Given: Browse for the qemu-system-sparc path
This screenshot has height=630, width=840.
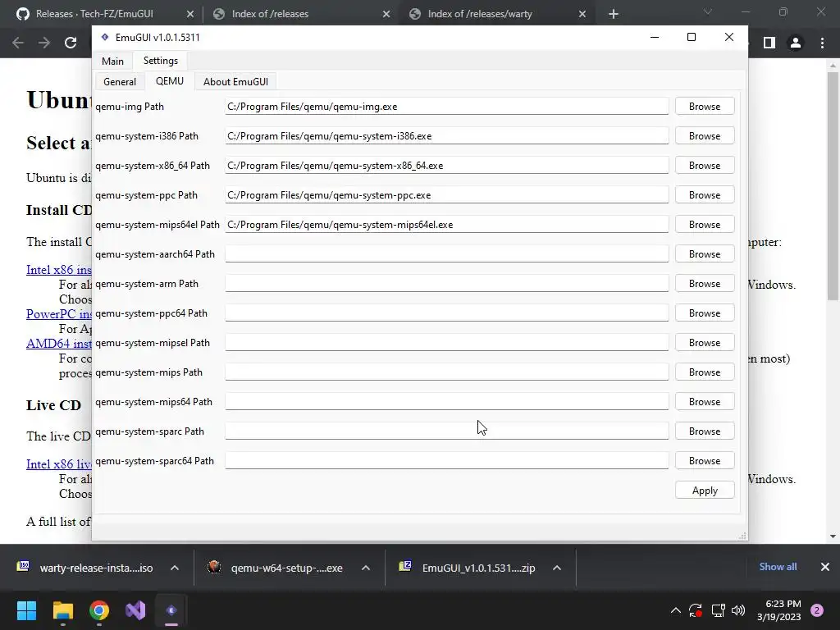Looking at the screenshot, I should 705,431.
